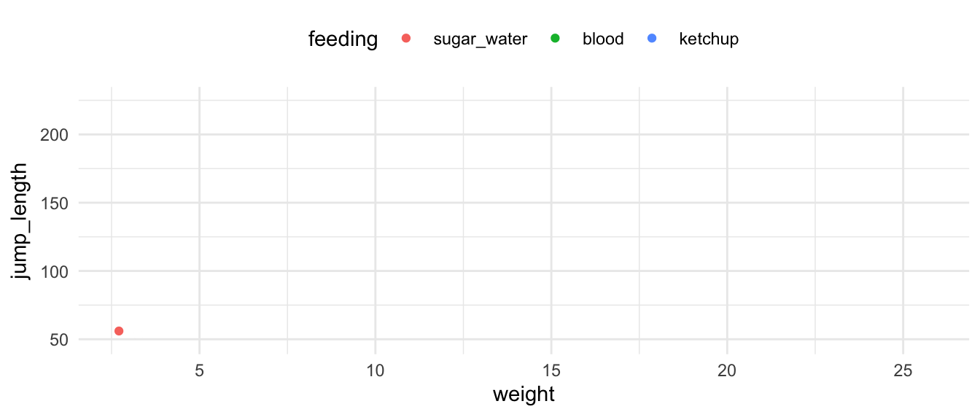The image size is (980, 420).
Task: Click the 150 tick label on y-axis
Action: pyautogui.click(x=55, y=203)
